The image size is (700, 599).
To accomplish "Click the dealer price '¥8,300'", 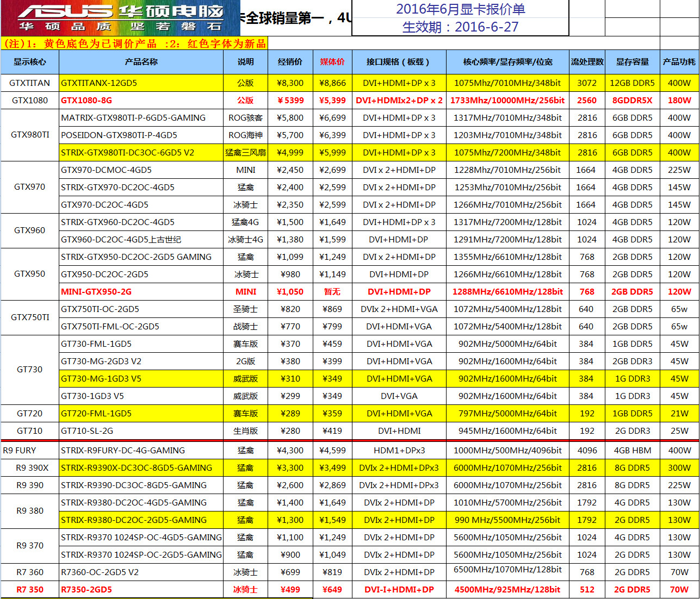I will click(x=290, y=83).
